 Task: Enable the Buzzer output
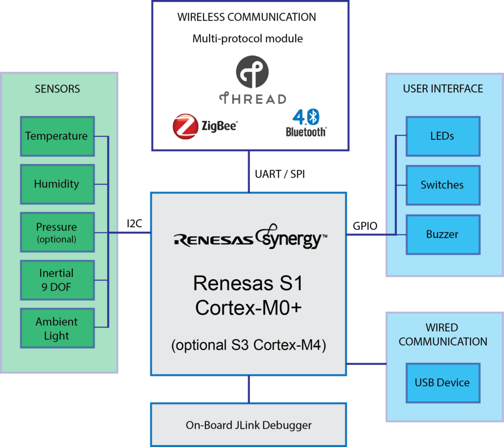coord(442,234)
